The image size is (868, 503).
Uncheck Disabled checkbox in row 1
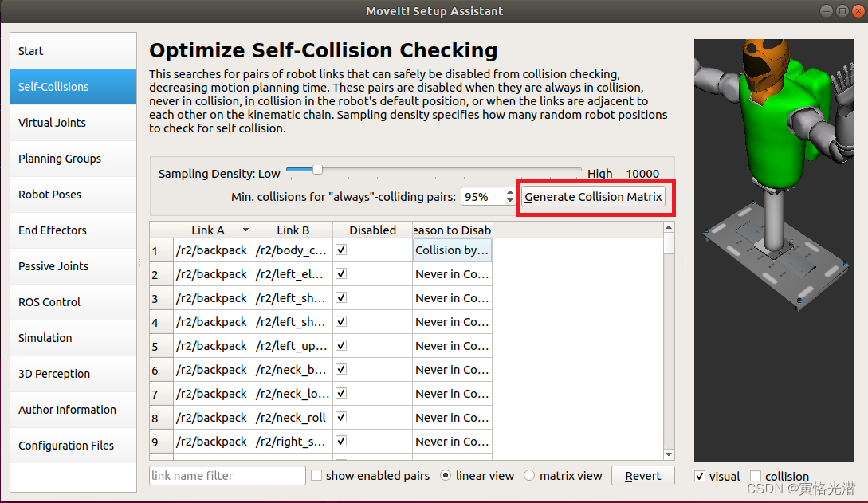coord(341,250)
